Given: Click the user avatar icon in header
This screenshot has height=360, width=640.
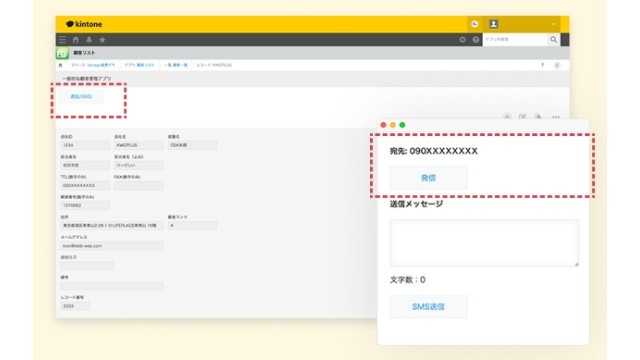Looking at the screenshot, I should pyautogui.click(x=493, y=24).
